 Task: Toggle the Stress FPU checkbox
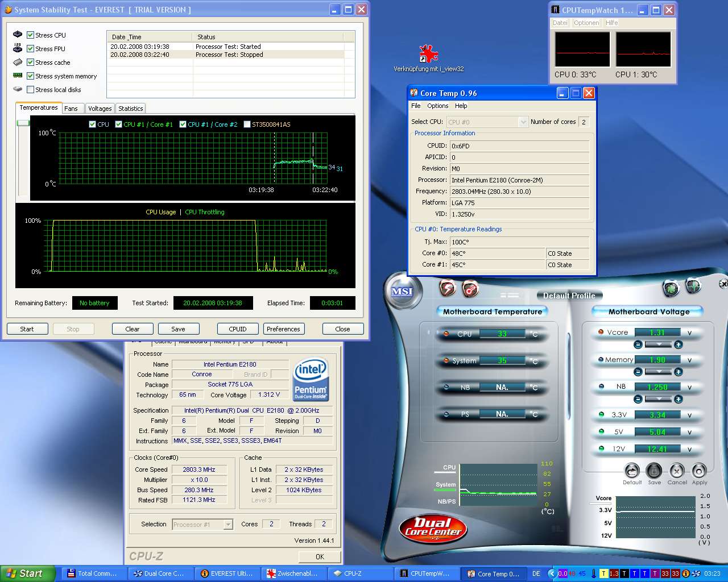coord(30,48)
